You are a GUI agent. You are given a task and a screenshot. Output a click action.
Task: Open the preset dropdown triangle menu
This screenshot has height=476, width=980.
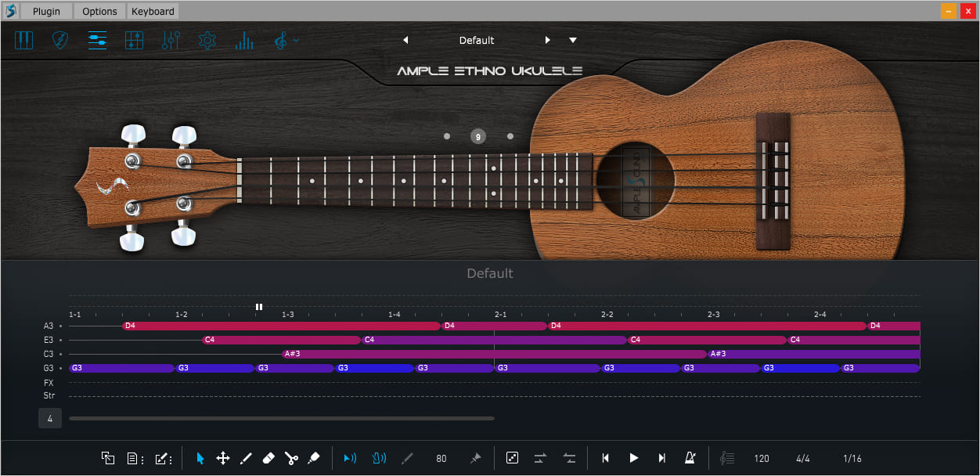coord(573,40)
